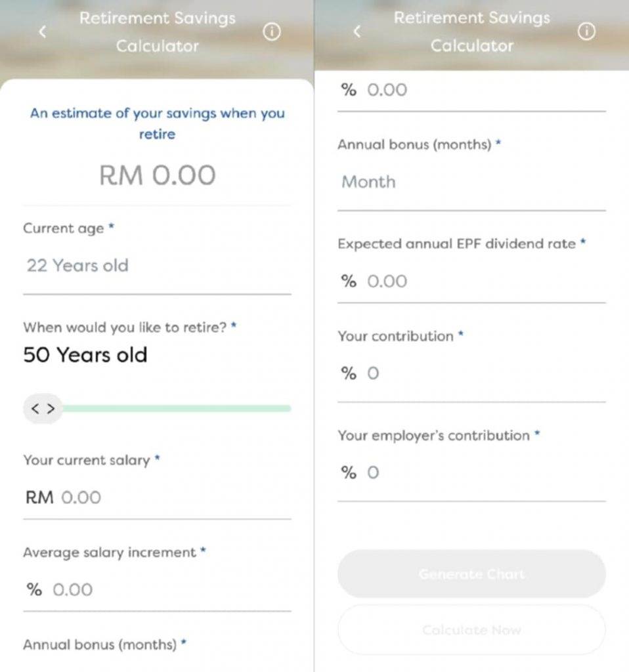Click the RM 0.00 savings estimate

click(x=158, y=175)
